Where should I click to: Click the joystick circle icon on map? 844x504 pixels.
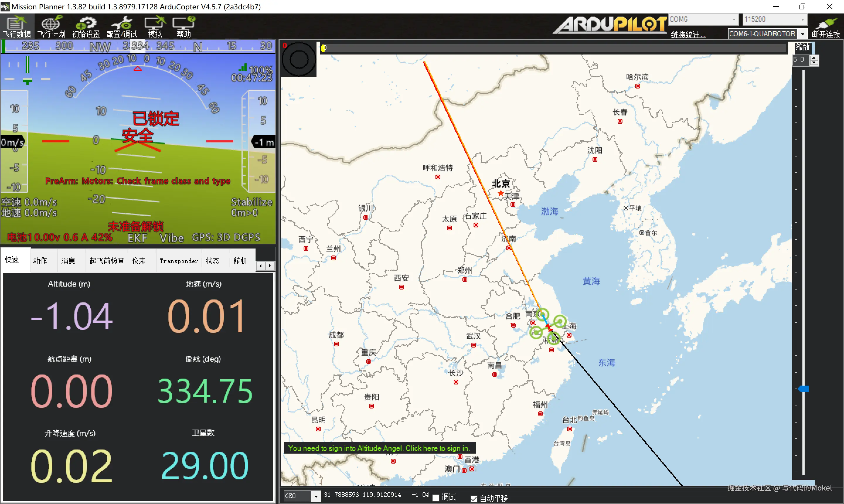pos(299,59)
